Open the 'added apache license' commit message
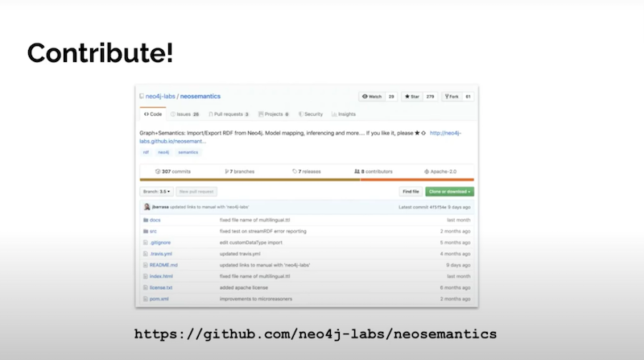This screenshot has height=360, width=644. [x=244, y=288]
